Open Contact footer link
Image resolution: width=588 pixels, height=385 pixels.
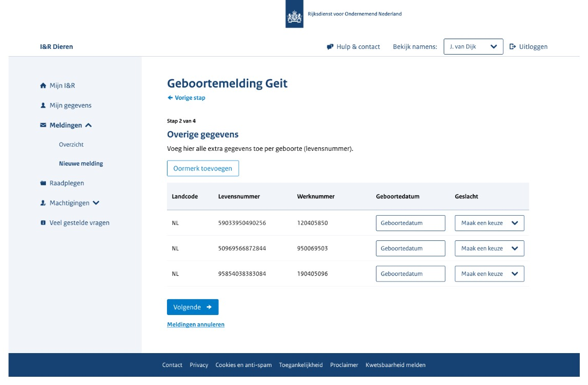coord(172,365)
